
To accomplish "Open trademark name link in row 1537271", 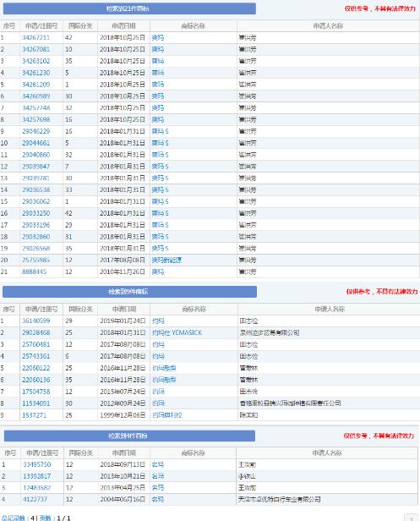I will (167, 415).
